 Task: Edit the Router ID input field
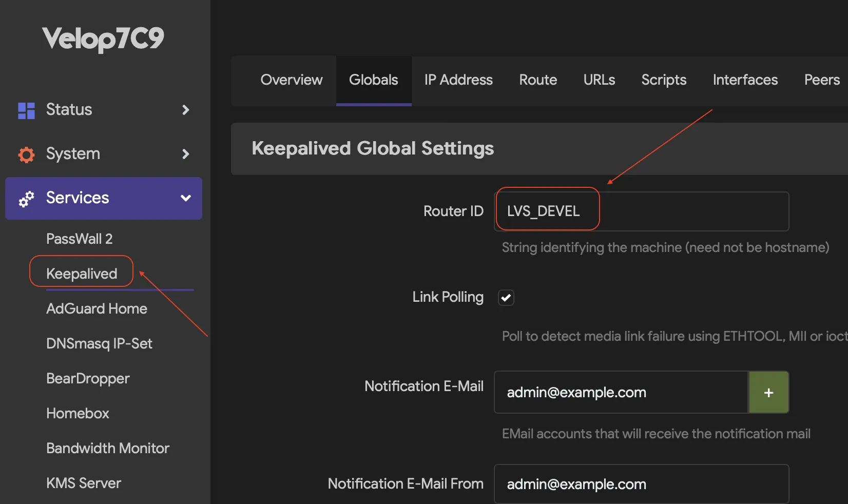coord(642,211)
